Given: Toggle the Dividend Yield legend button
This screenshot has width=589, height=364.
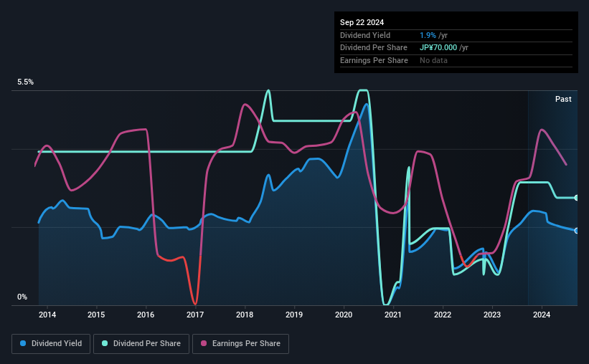Looking at the screenshot, I should pos(51,344).
